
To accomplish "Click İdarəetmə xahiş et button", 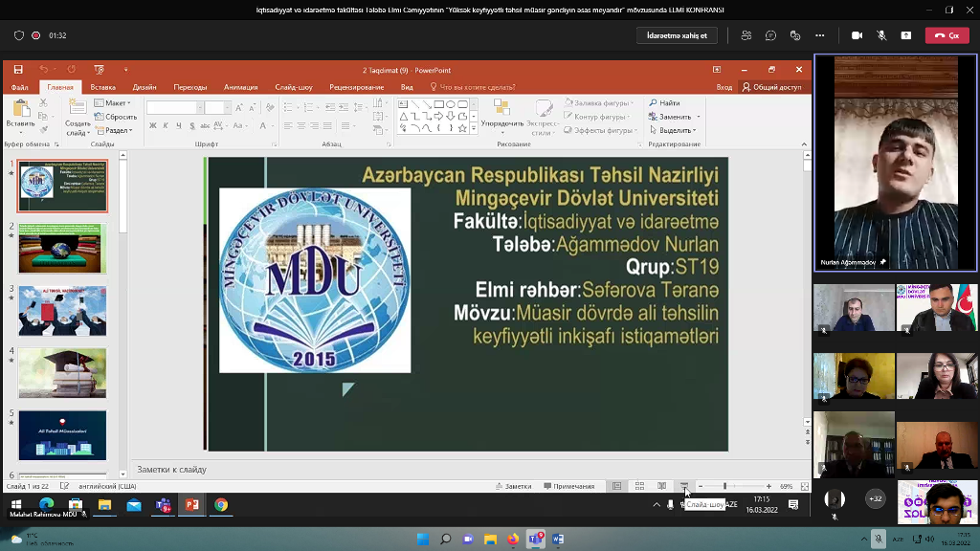I will [677, 35].
